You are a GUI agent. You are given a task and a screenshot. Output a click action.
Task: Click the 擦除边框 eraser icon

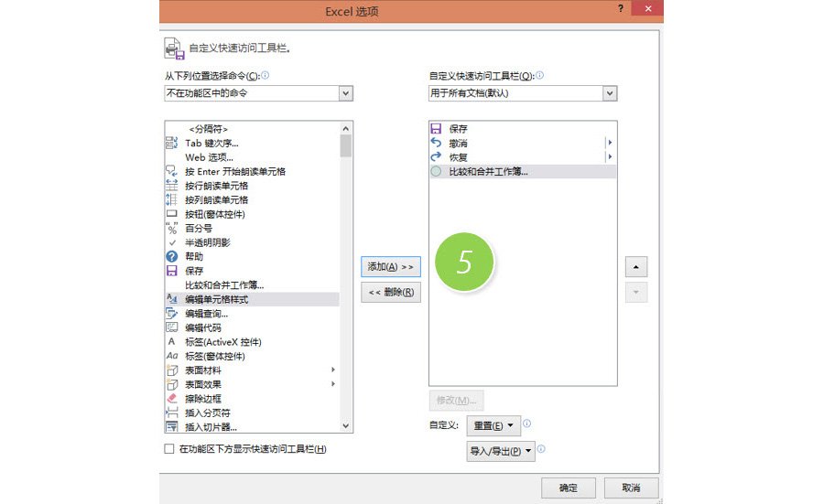click(x=172, y=398)
